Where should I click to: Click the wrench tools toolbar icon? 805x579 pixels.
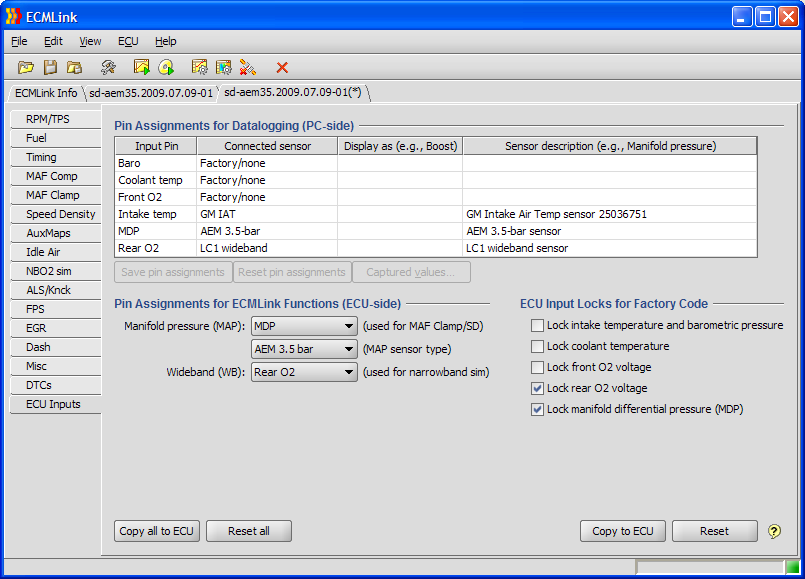[x=108, y=67]
